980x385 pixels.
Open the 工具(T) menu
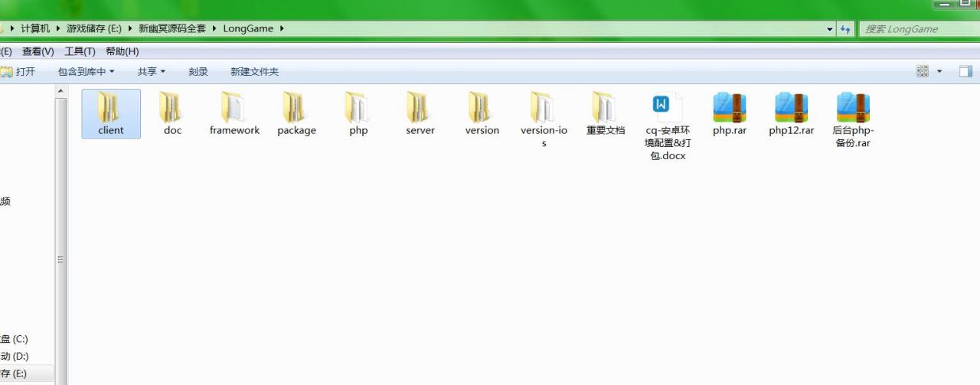coord(80,51)
